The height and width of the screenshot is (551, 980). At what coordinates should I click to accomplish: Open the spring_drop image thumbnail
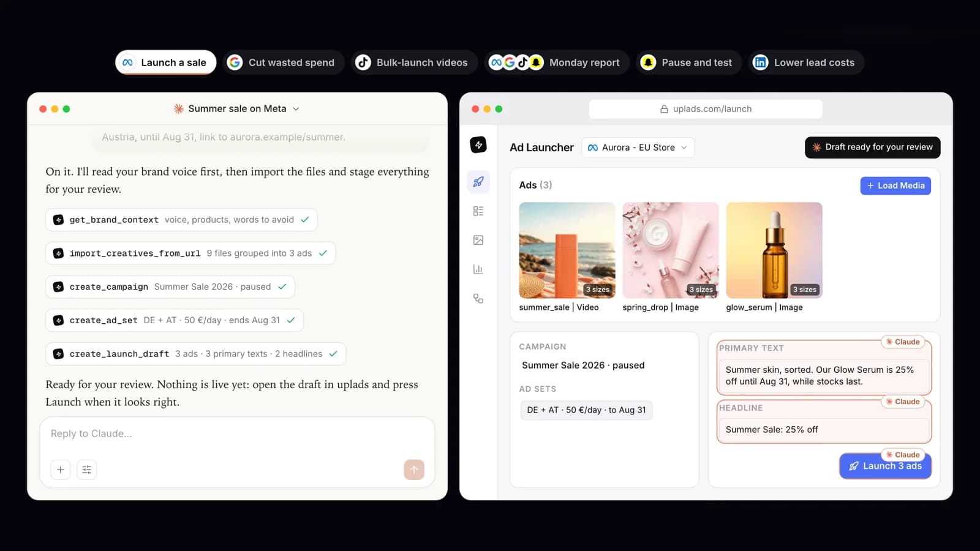[x=671, y=250]
